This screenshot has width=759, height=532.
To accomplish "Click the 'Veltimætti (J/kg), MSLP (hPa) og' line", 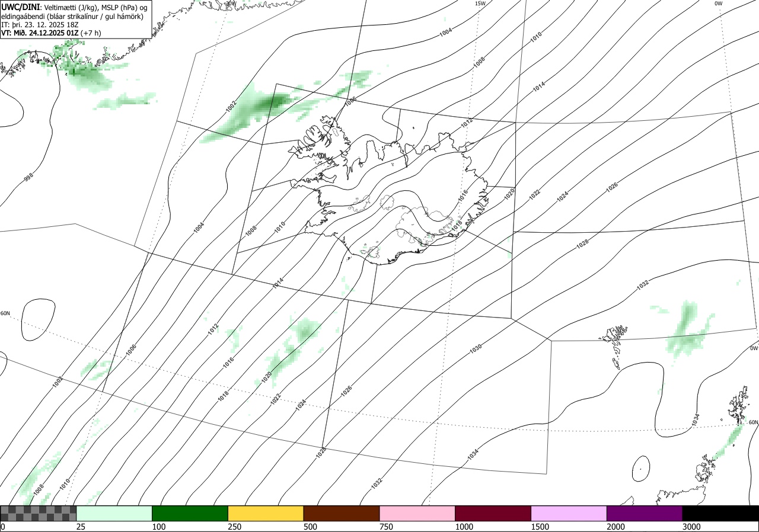I will (x=95, y=8).
